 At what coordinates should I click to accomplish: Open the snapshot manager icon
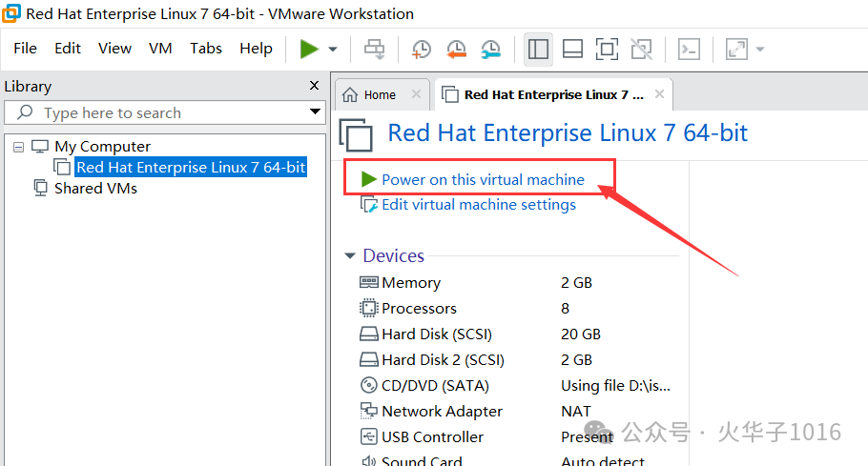[490, 50]
